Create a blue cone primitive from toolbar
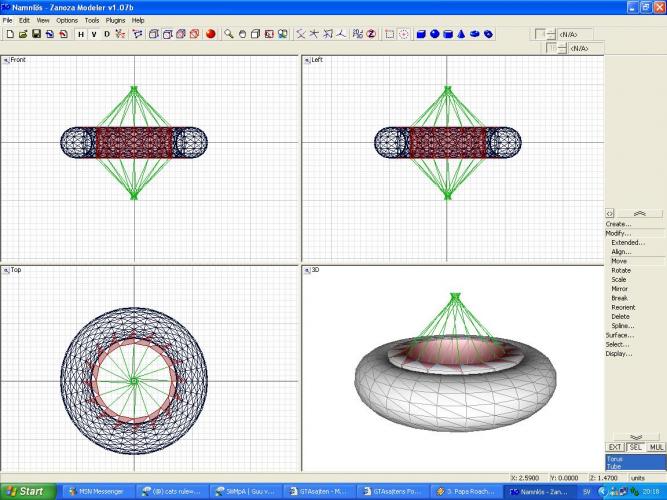 click(461, 34)
